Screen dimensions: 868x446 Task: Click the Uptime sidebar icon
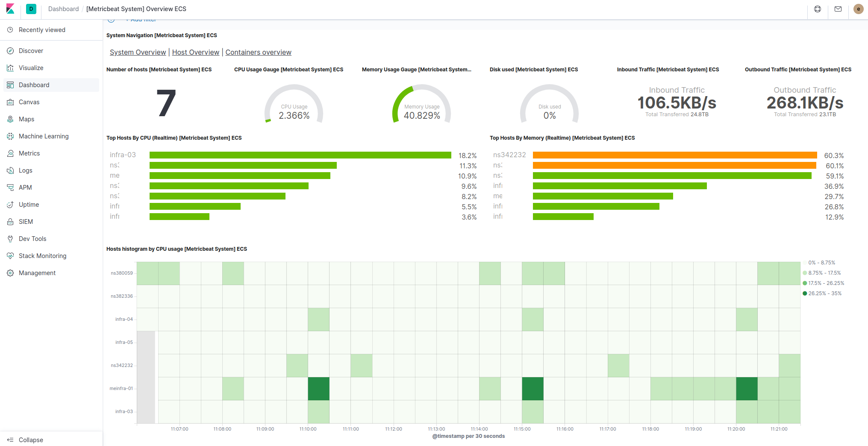(10, 205)
